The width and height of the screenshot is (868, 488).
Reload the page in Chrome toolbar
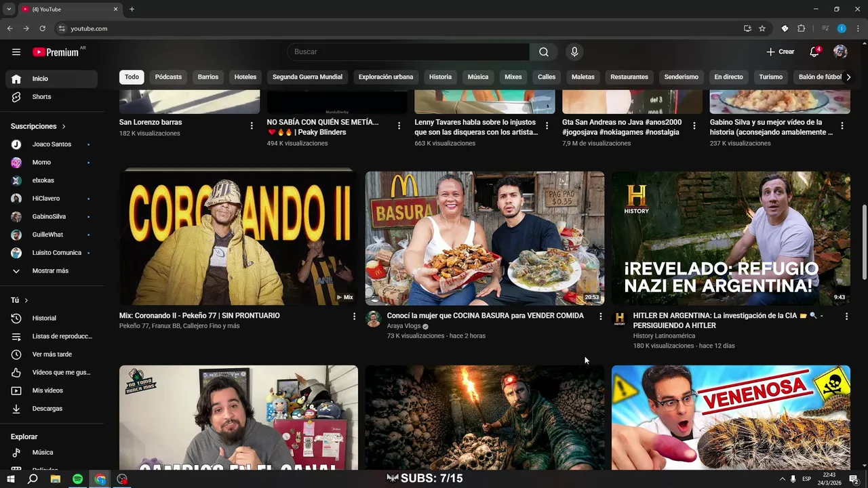click(42, 28)
